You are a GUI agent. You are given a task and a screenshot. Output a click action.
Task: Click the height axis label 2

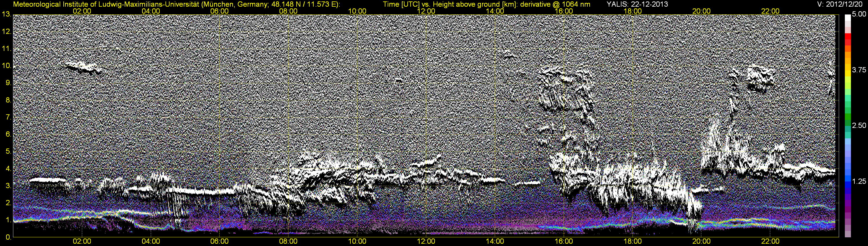8,203
